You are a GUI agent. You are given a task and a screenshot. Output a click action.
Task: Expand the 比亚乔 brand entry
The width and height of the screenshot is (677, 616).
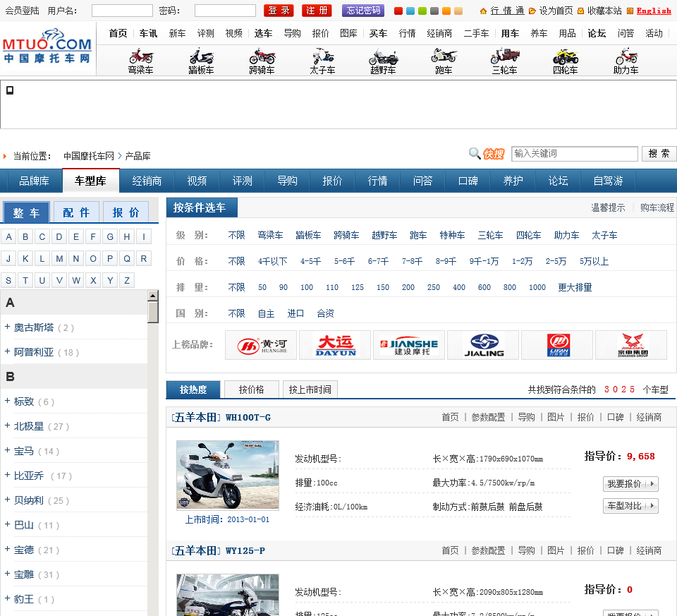point(7,475)
